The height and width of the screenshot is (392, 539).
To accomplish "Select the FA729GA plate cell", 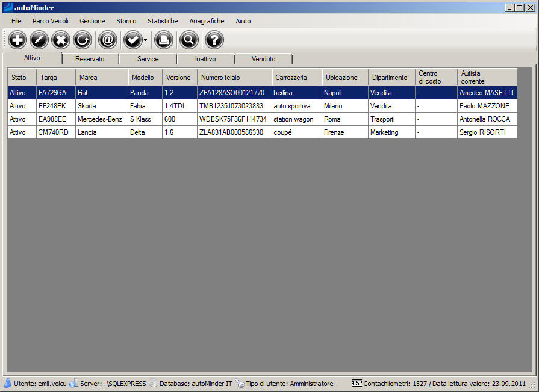I will pos(55,92).
